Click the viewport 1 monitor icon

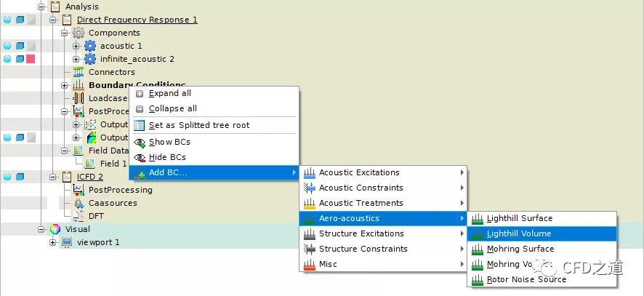[x=67, y=242]
